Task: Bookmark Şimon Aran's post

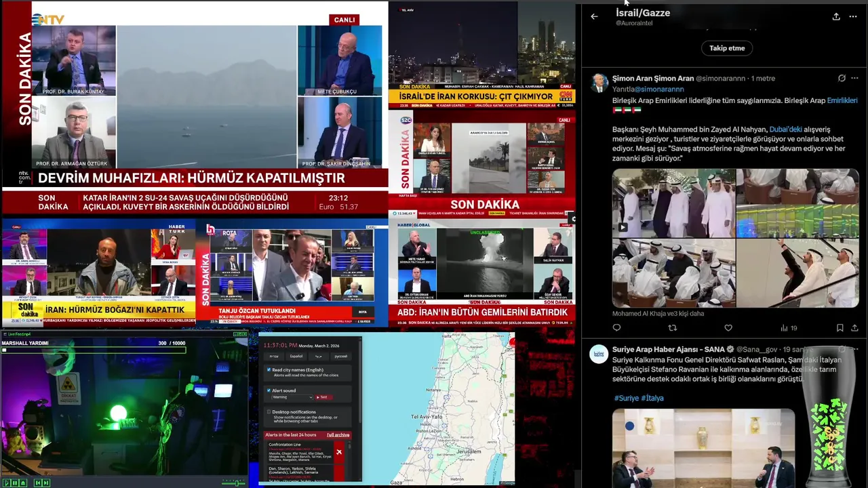Action: click(x=840, y=328)
